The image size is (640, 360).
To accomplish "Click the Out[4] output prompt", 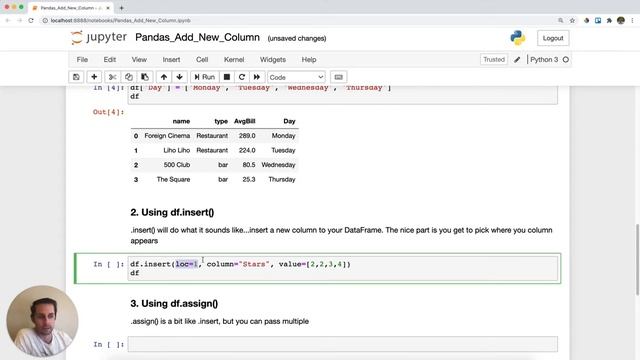I will [x=108, y=112].
